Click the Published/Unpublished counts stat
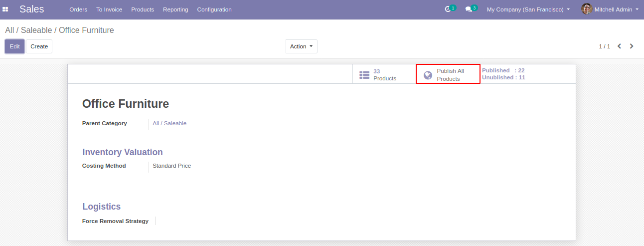This screenshot has height=246, width=644. coord(503,74)
